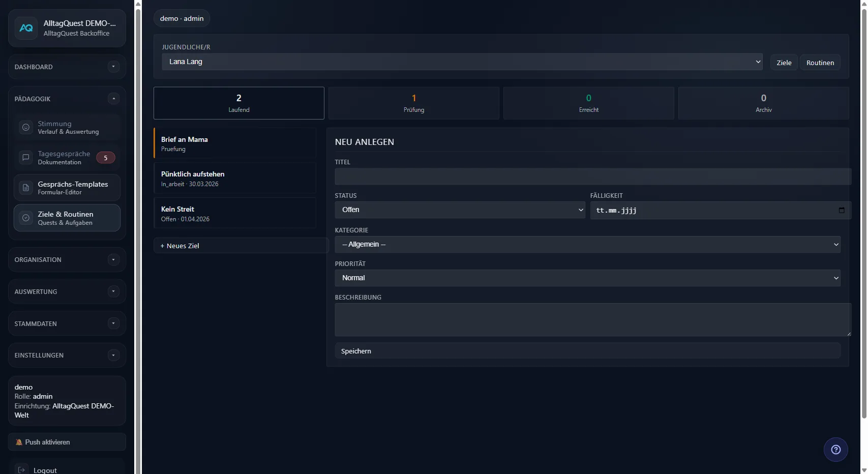Open the Fälligkeit date picker icon
Viewport: 868px width, 474px height.
(841, 210)
